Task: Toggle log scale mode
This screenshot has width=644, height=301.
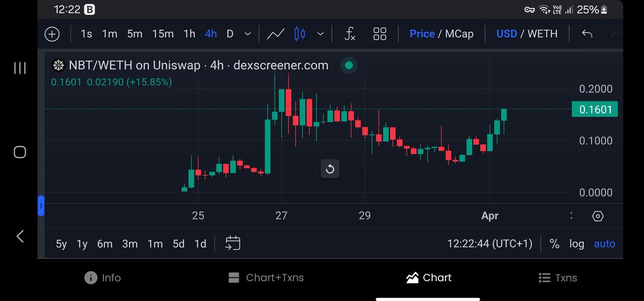Action: point(577,244)
